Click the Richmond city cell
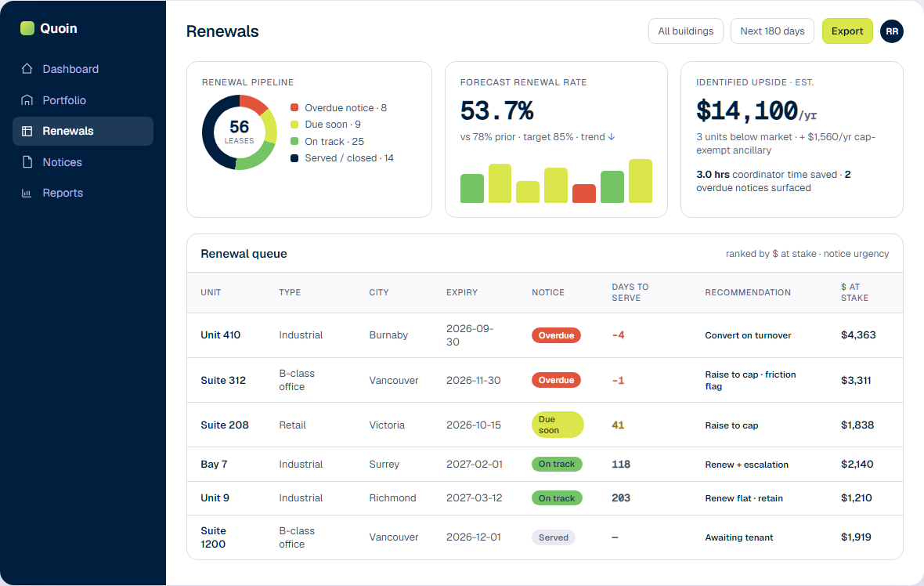 [x=392, y=498]
